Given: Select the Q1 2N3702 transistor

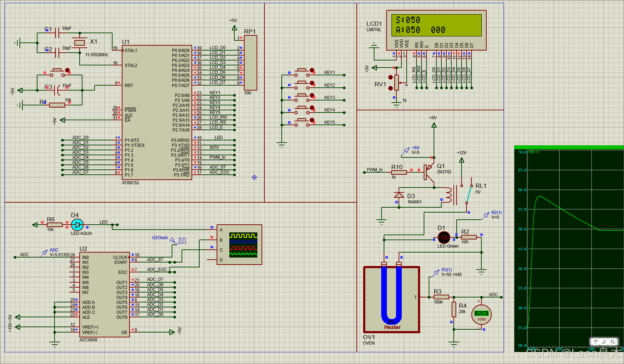Looking at the screenshot, I should [429, 172].
